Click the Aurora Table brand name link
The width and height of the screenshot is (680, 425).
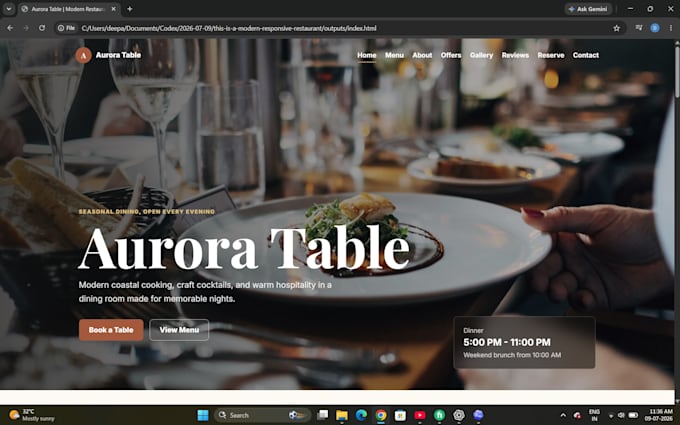point(118,55)
